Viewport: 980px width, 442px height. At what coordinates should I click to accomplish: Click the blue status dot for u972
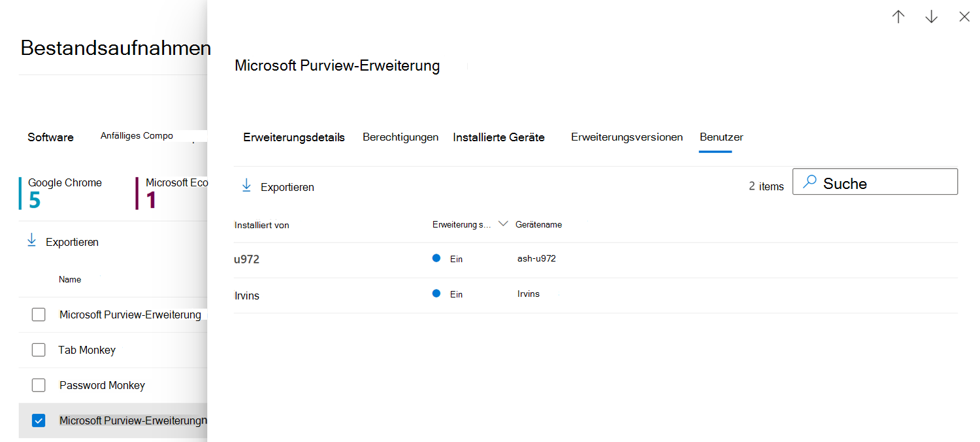pos(436,258)
